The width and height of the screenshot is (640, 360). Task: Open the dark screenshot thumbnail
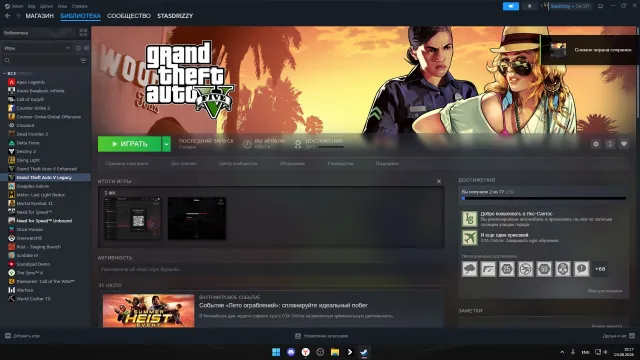coord(197,218)
